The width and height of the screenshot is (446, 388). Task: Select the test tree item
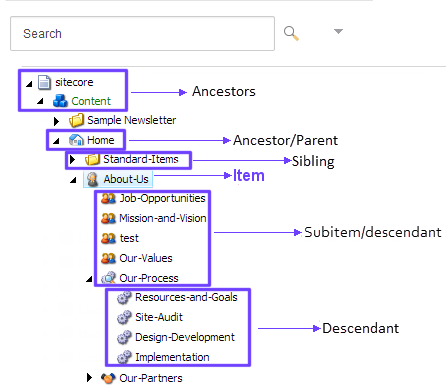point(129,238)
